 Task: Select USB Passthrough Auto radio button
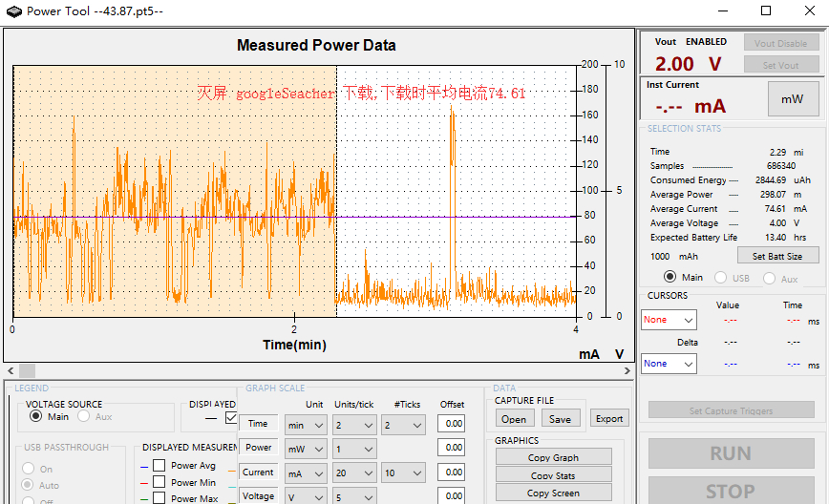(27, 485)
